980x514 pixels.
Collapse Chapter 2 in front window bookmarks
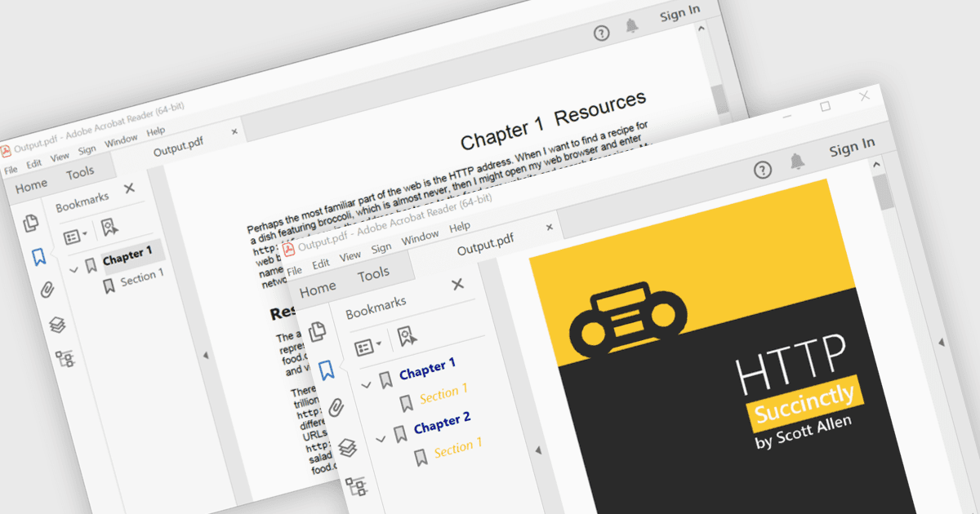click(x=381, y=438)
